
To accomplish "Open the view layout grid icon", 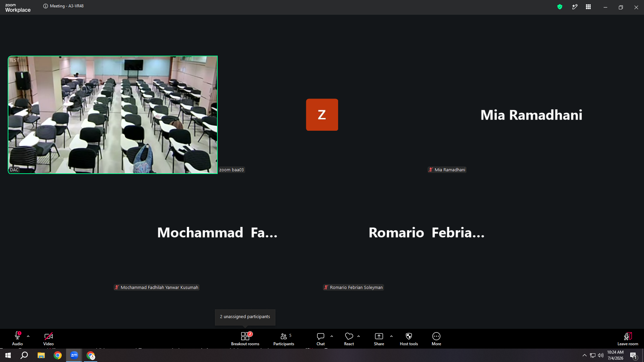I will coord(588,7).
